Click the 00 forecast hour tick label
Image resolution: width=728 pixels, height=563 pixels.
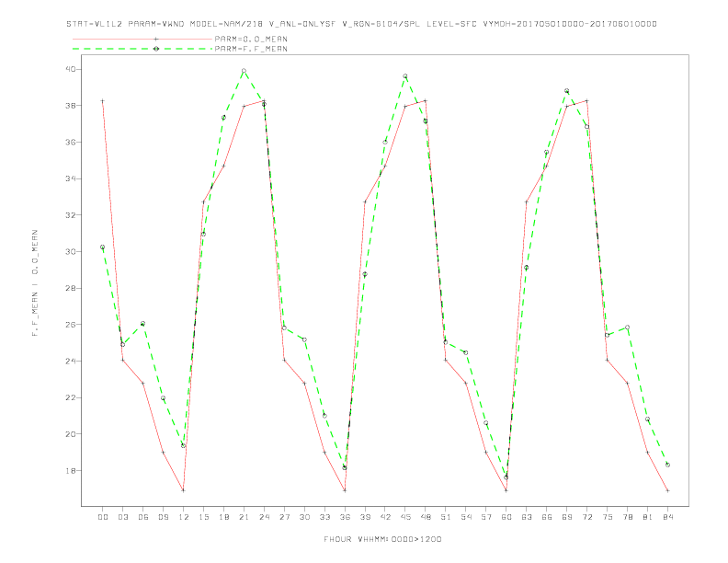click(x=103, y=517)
